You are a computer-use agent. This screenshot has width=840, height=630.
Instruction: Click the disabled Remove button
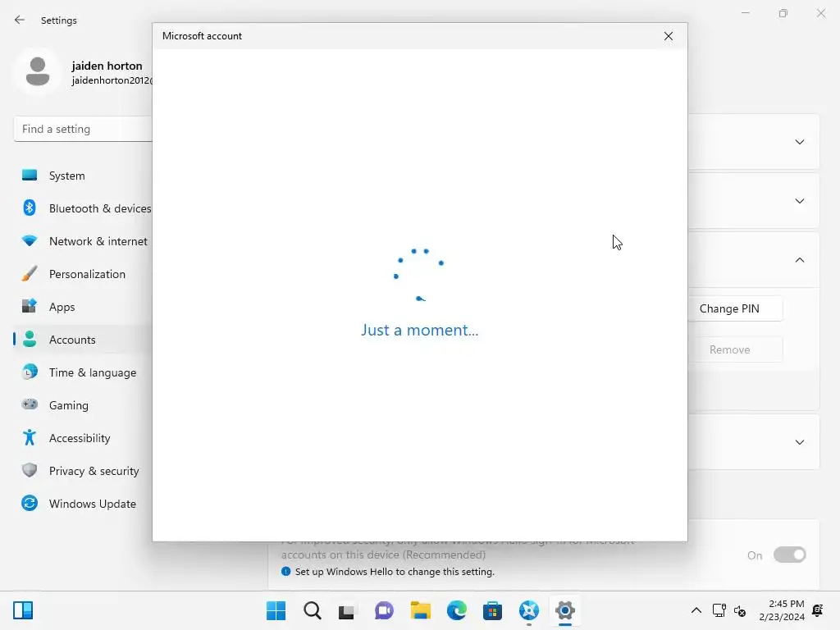[x=735, y=349]
